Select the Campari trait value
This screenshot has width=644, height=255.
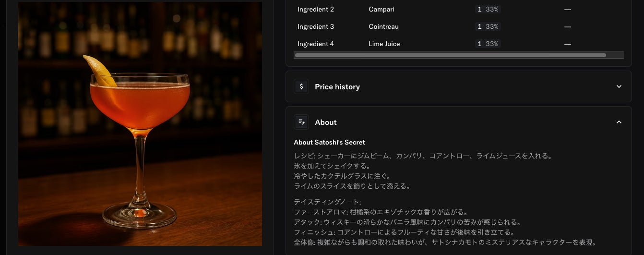click(382, 9)
